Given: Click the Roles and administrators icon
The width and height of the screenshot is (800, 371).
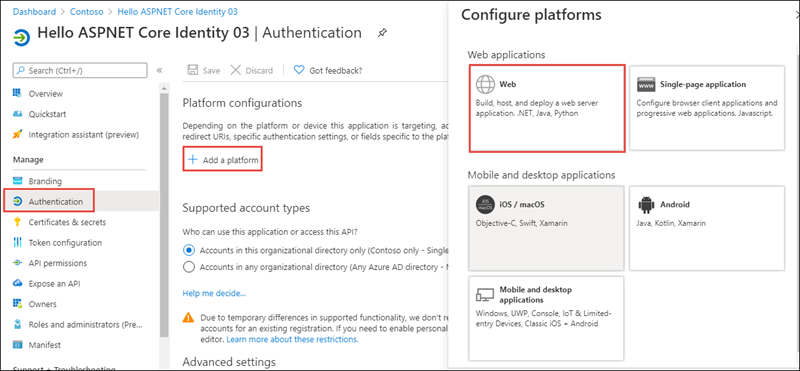Looking at the screenshot, I should [18, 324].
